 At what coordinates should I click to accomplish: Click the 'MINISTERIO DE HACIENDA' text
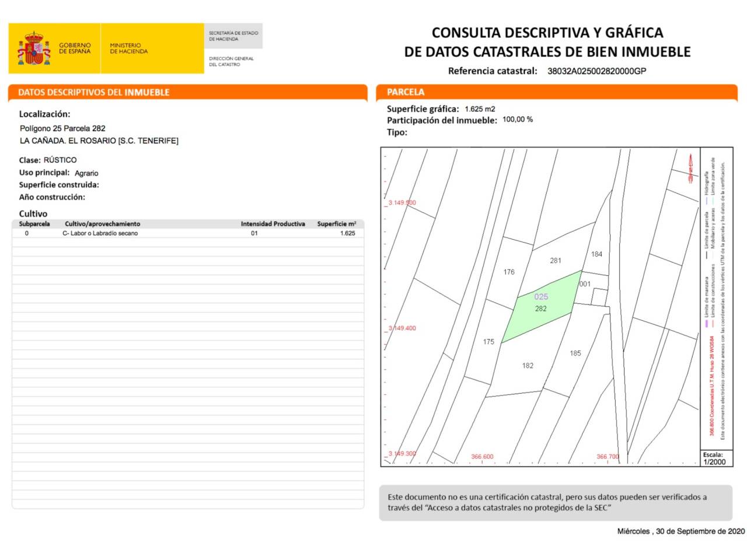(128, 48)
